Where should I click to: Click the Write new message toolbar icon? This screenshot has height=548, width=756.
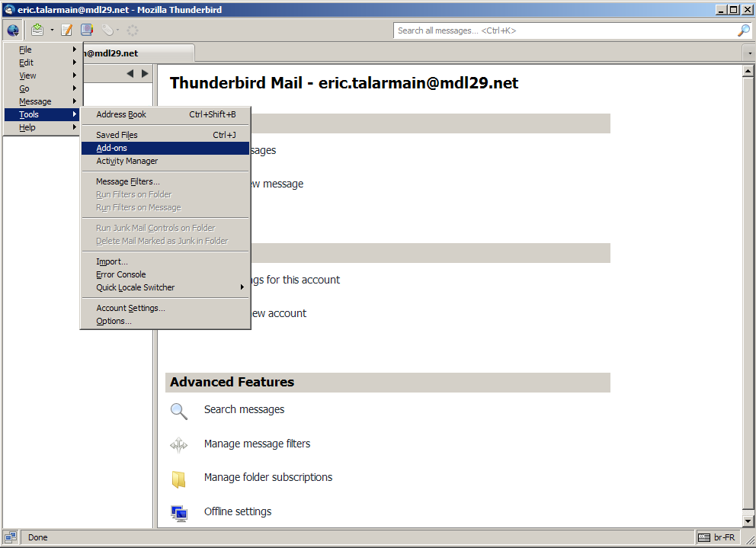coord(66,30)
